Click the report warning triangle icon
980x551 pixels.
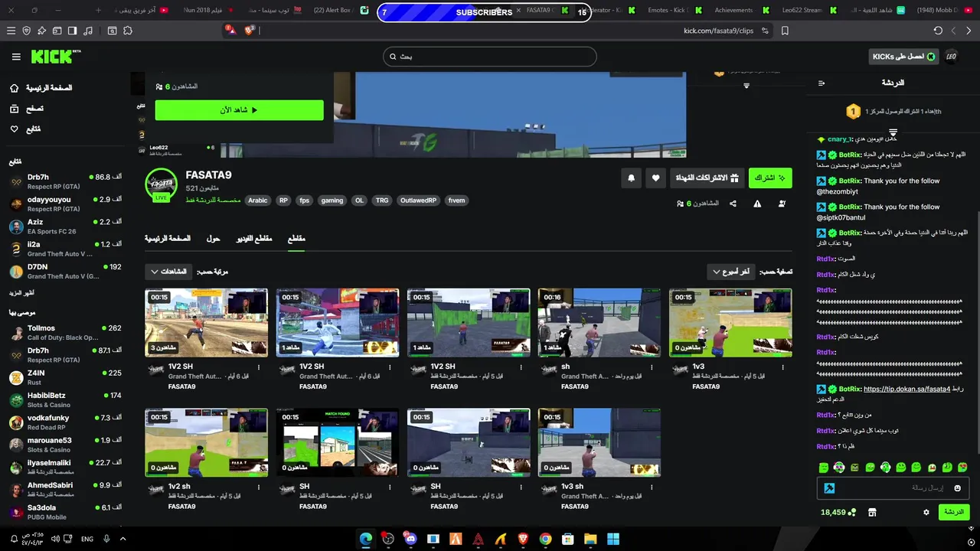[757, 204]
